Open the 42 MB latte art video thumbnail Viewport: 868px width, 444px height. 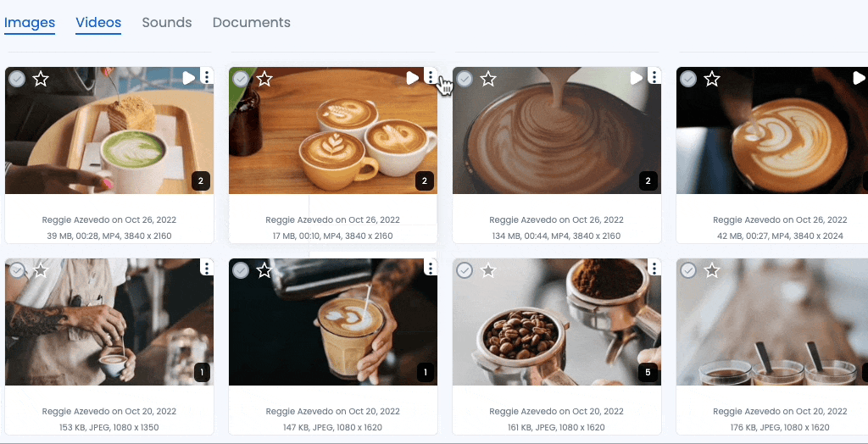[x=772, y=130]
